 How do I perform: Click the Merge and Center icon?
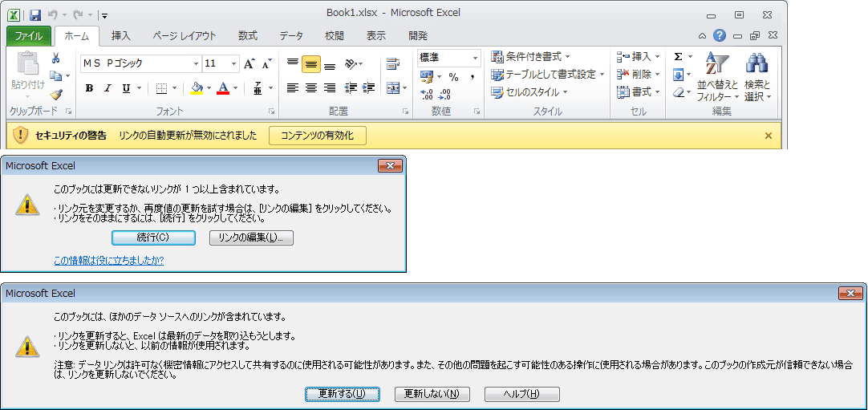point(393,88)
